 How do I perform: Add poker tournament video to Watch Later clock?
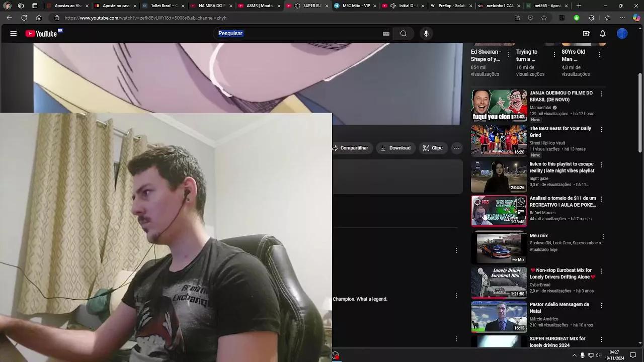click(x=521, y=202)
